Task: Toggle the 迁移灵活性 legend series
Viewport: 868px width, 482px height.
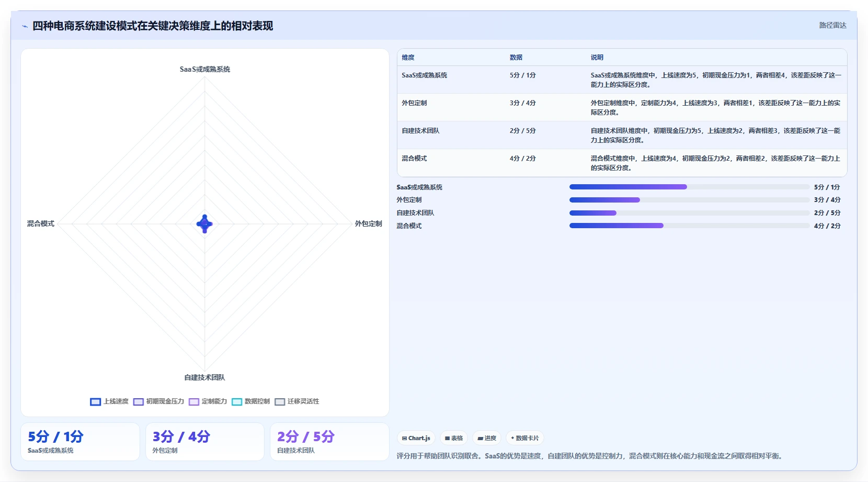Action: pyautogui.click(x=296, y=401)
